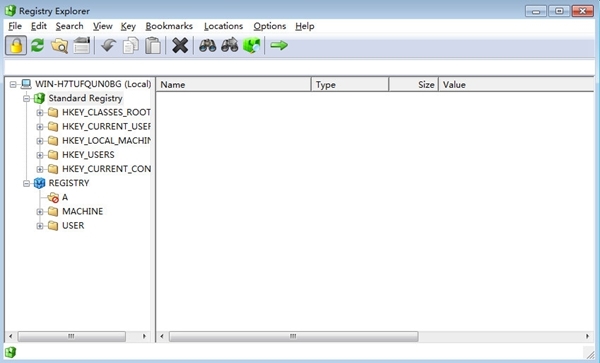Sort by the Name column header
The height and width of the screenshot is (363, 600).
(234, 85)
